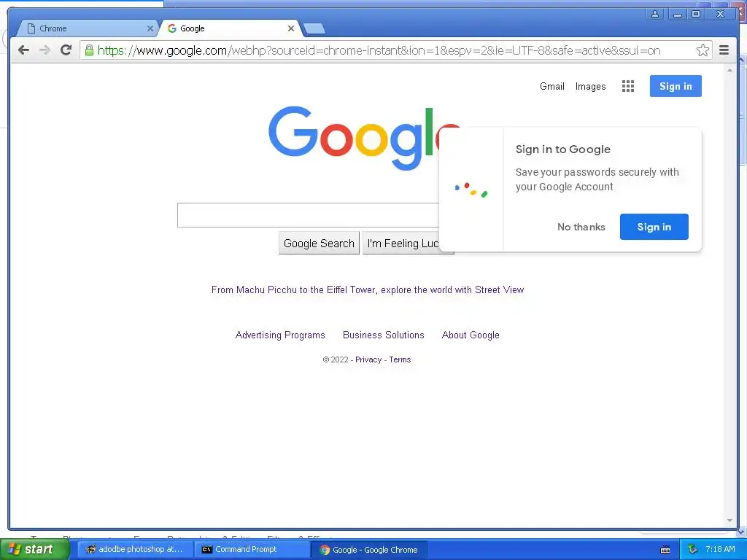Click the Google Search button

pyautogui.click(x=320, y=244)
